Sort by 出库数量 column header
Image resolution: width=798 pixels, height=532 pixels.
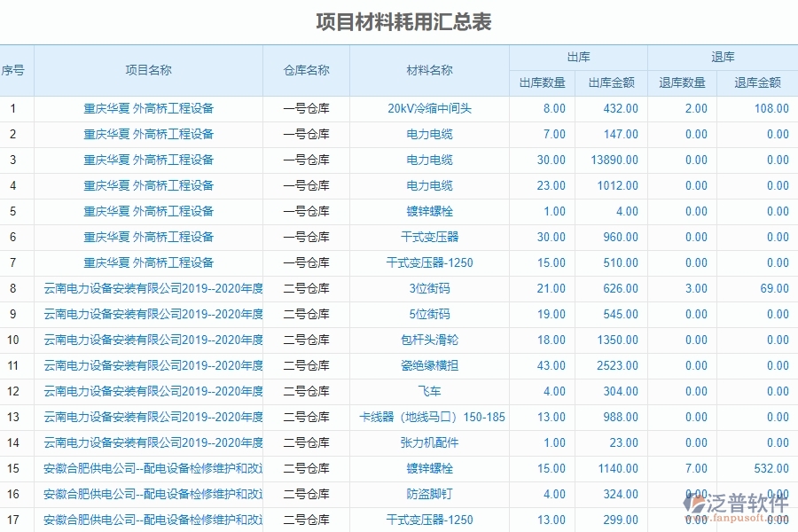pyautogui.click(x=542, y=82)
